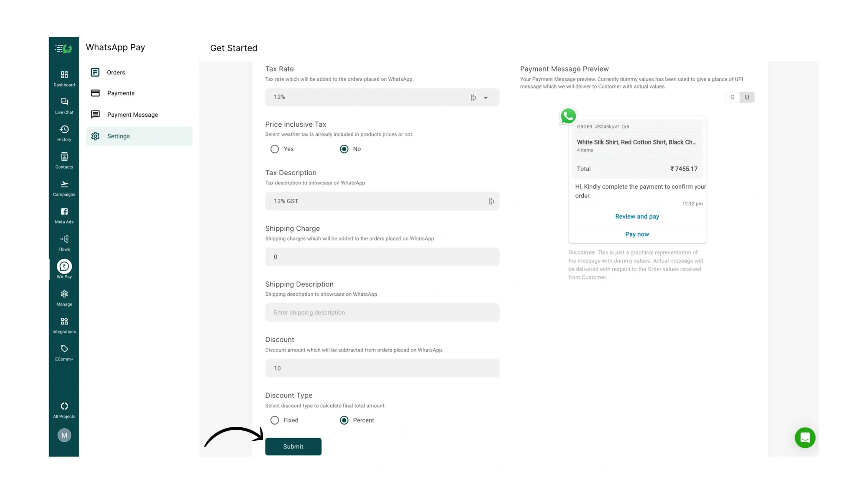868x488 pixels.
Task: Select the Live Chat sidebar icon
Action: click(x=64, y=105)
